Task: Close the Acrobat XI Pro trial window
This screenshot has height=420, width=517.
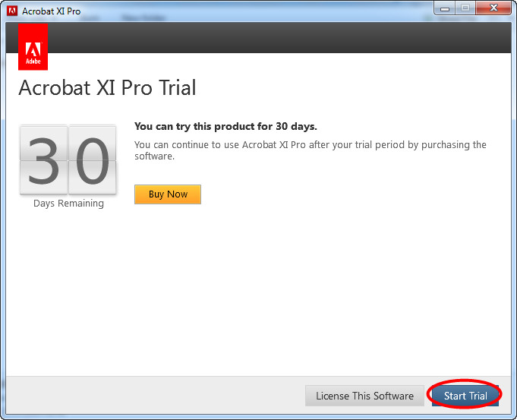Action: click(x=493, y=8)
